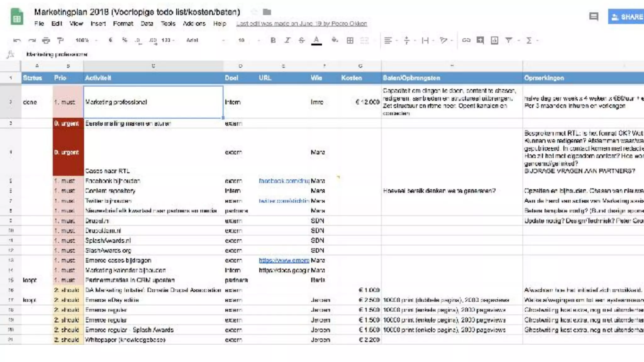
Task: Click the undo icon
Action: pyautogui.click(x=17, y=40)
